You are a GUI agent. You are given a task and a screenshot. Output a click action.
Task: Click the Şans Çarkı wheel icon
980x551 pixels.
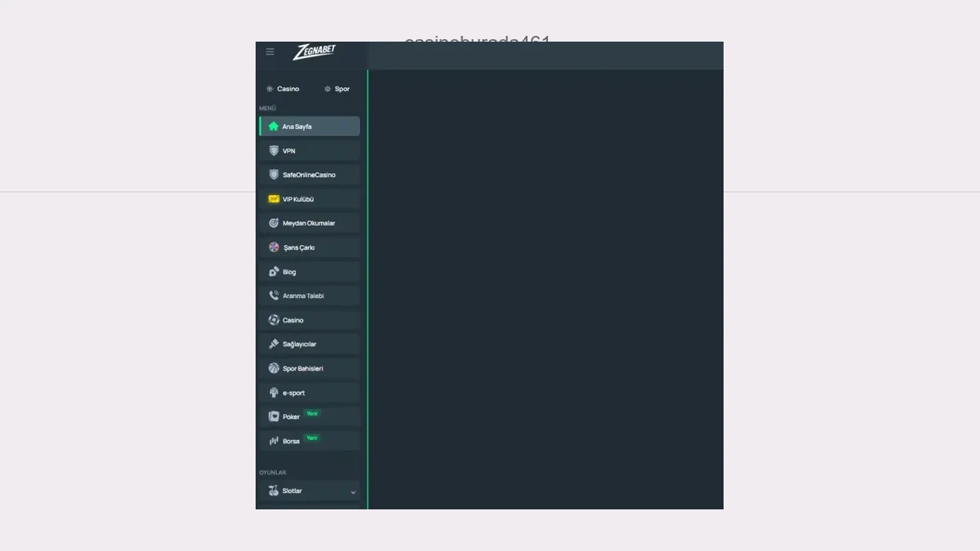(x=274, y=247)
